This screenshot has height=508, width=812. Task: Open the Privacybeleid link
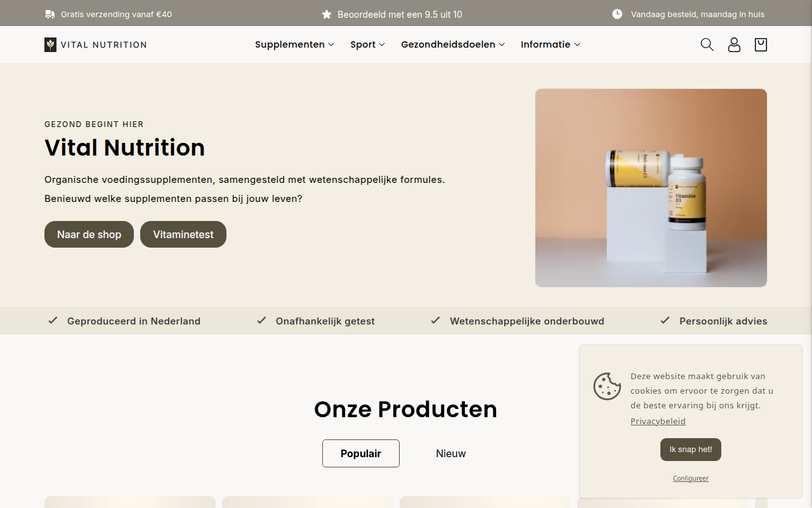658,421
